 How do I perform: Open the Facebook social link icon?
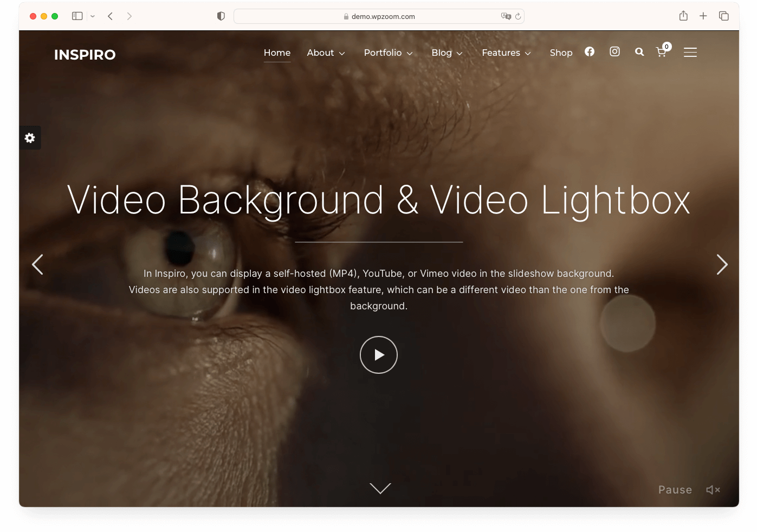(590, 51)
